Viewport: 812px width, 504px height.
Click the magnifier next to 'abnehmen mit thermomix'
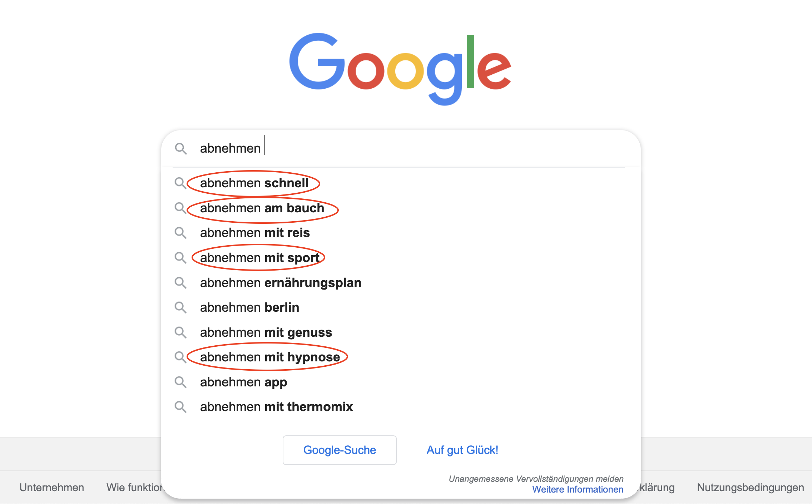181,407
